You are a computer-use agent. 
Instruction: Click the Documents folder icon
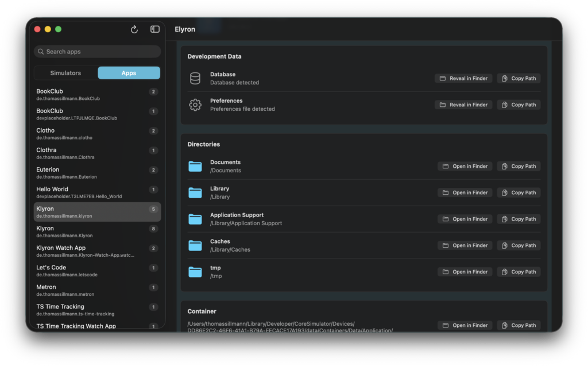(x=195, y=166)
